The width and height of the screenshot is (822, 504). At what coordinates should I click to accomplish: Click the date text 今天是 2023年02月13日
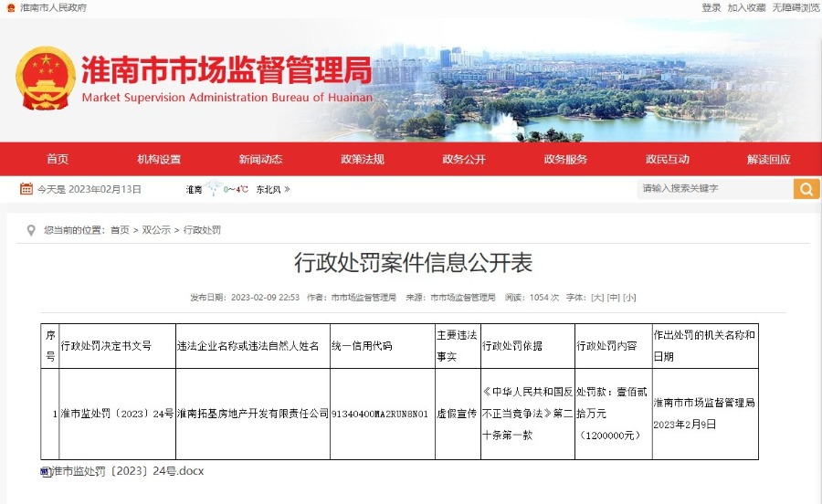click(x=90, y=189)
